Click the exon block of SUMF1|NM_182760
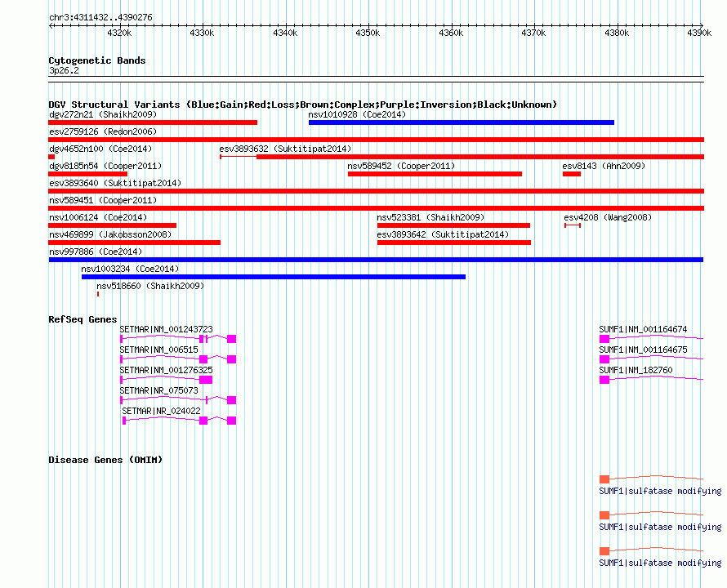This screenshot has width=727, height=588. click(604, 380)
